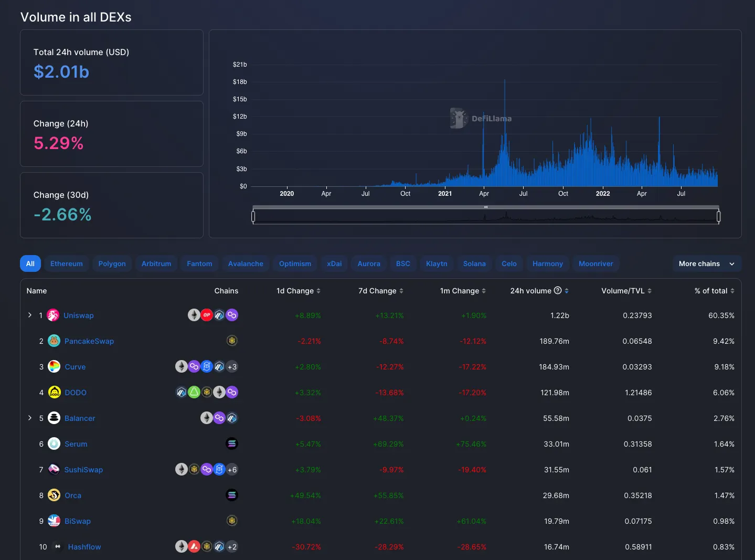The image size is (755, 560).
Task: Click the Serum logo icon
Action: pyautogui.click(x=54, y=444)
